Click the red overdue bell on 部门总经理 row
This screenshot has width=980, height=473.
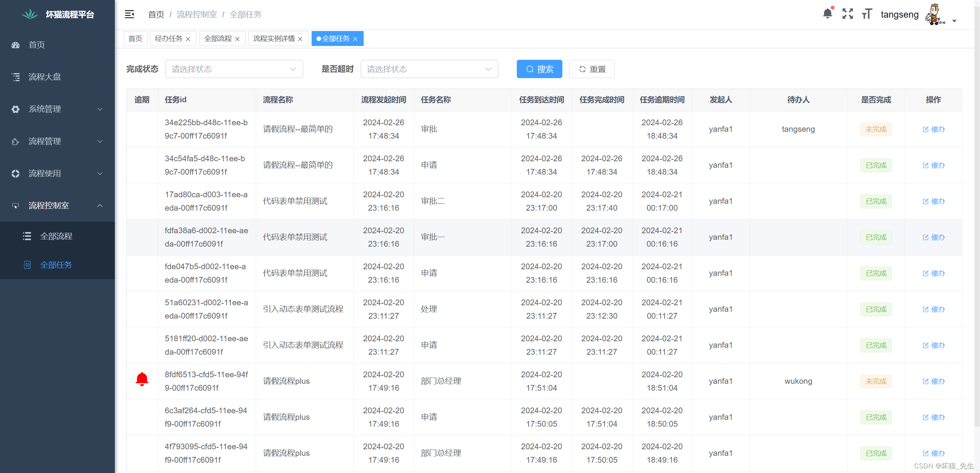pyautogui.click(x=142, y=379)
